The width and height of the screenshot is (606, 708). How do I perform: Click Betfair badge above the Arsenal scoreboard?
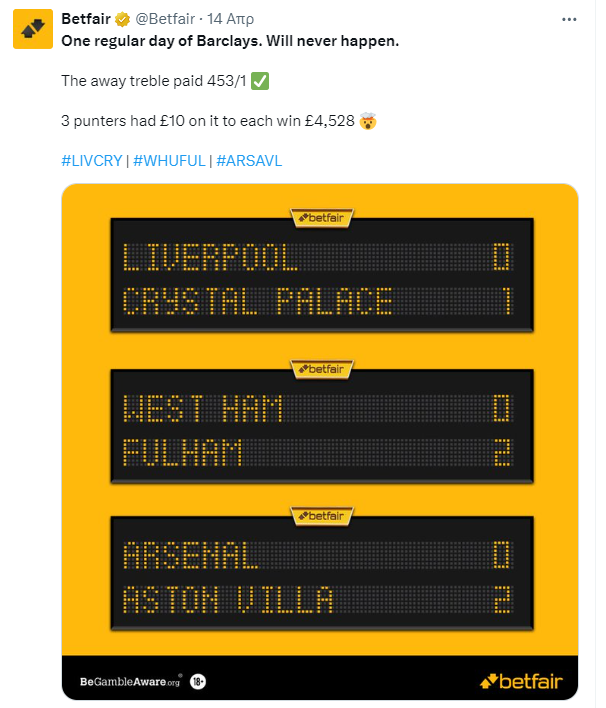320,515
